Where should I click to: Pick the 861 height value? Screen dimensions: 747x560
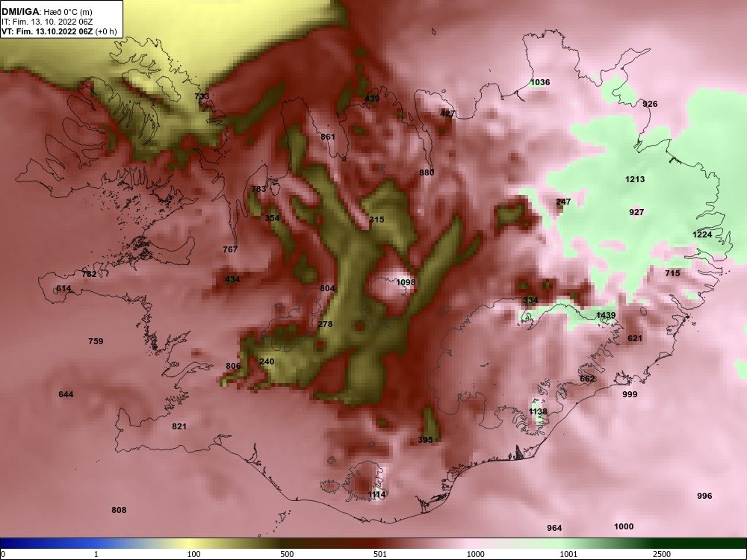pyautogui.click(x=328, y=137)
